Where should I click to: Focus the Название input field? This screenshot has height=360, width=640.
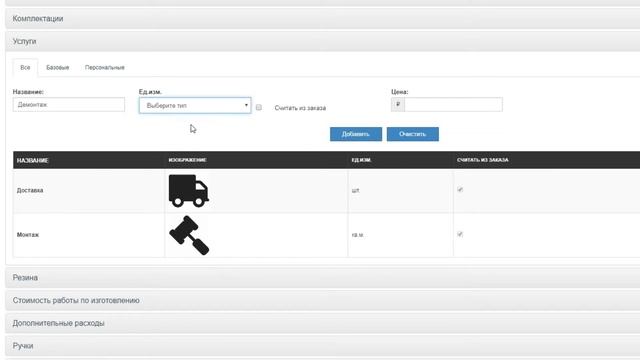click(x=69, y=104)
